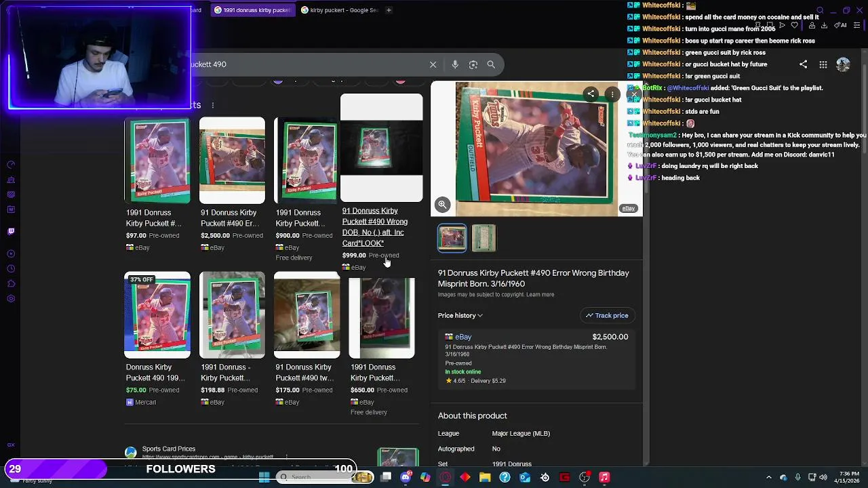
Task: Open the Google account avatar
Action: pyautogui.click(x=843, y=64)
